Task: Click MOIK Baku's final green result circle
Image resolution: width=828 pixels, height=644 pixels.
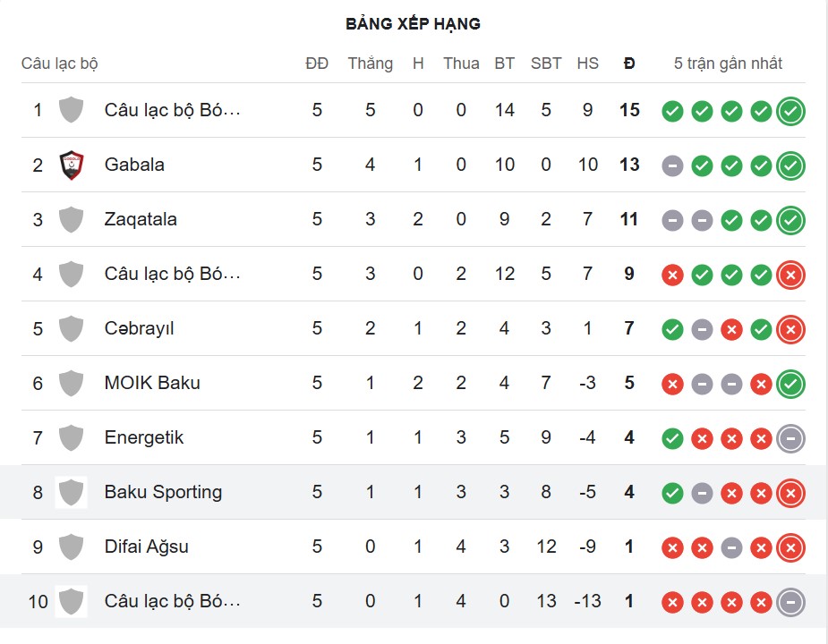Action: click(x=790, y=383)
